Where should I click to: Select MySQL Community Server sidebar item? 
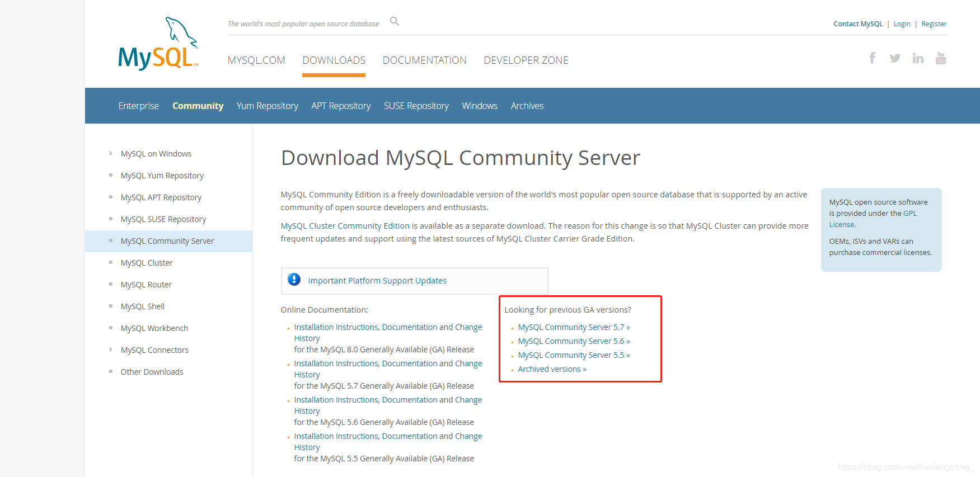(x=167, y=241)
